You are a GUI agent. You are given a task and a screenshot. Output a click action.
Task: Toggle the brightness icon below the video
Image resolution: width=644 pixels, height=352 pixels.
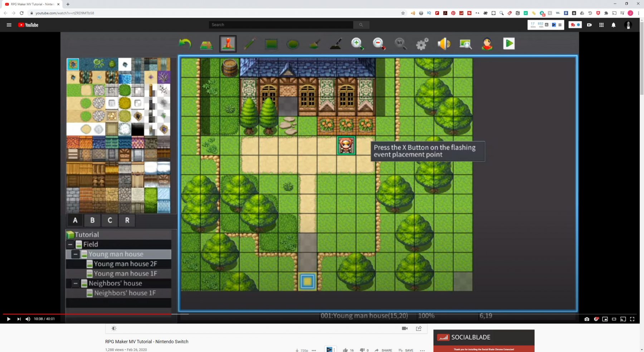(x=114, y=328)
